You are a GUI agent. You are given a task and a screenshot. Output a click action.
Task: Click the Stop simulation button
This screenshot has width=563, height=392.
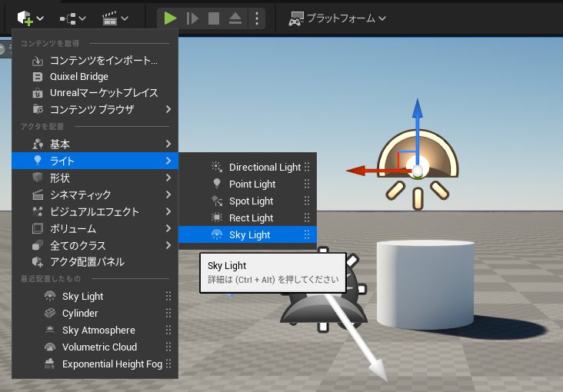click(x=214, y=18)
